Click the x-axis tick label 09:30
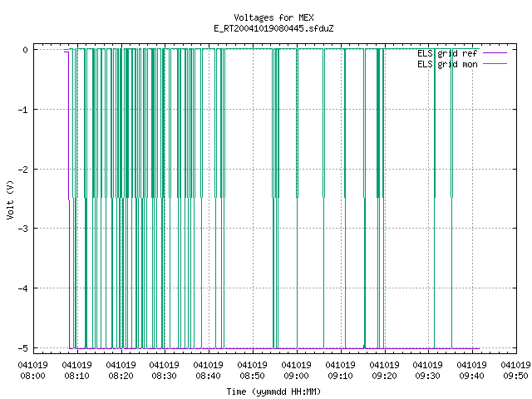The height and width of the screenshot is (399, 532). (428, 376)
